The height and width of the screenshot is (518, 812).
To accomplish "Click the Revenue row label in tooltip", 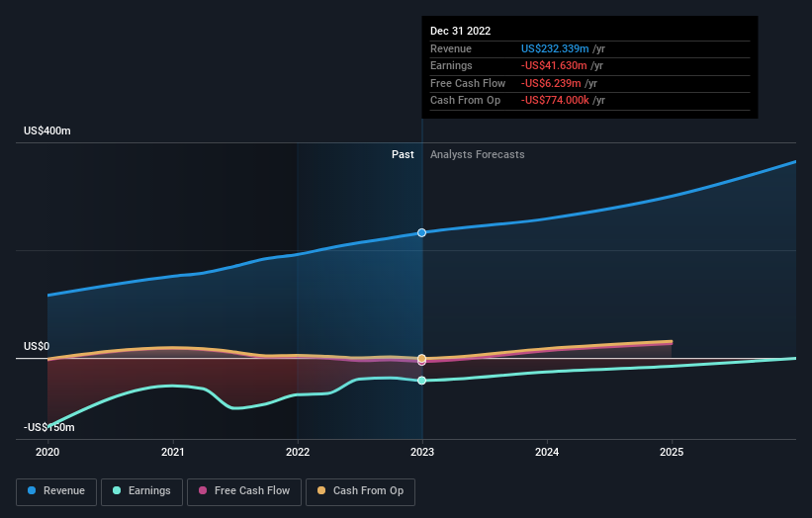I will tap(451, 48).
